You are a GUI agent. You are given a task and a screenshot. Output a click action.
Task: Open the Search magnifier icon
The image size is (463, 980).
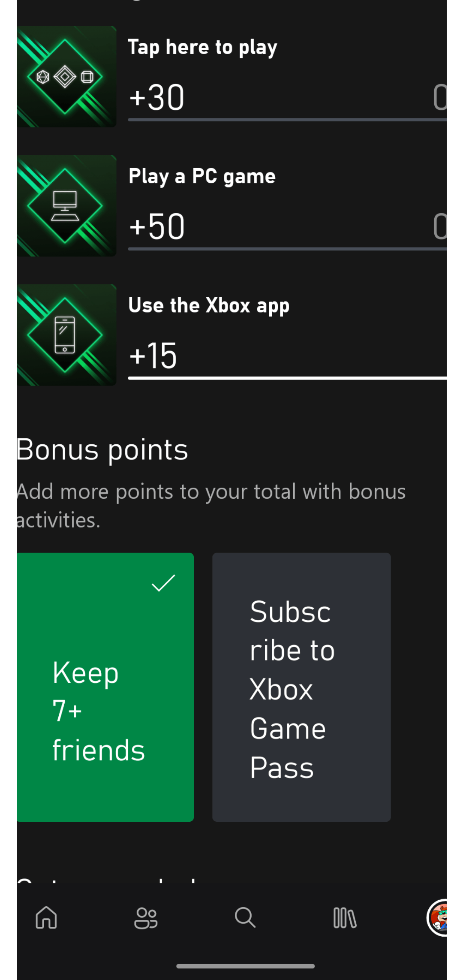point(245,918)
